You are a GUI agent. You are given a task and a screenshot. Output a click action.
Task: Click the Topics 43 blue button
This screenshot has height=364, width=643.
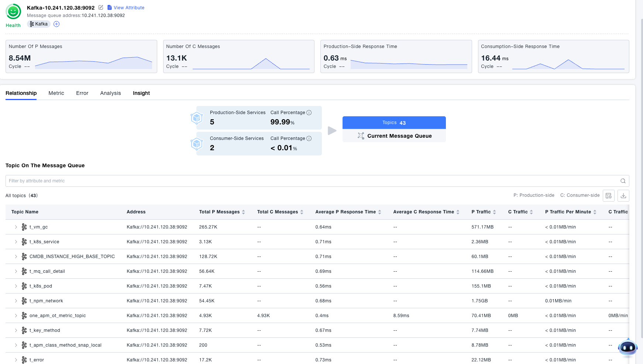point(394,123)
